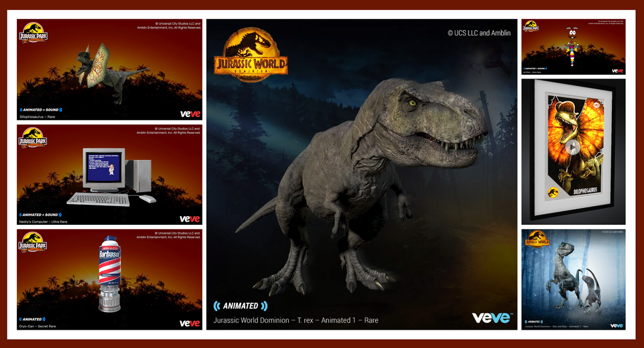Click the Jurassic Park logo on the Dilophosaurus Rare card
Image resolution: width=644 pixels, height=348 pixels.
click(x=33, y=33)
